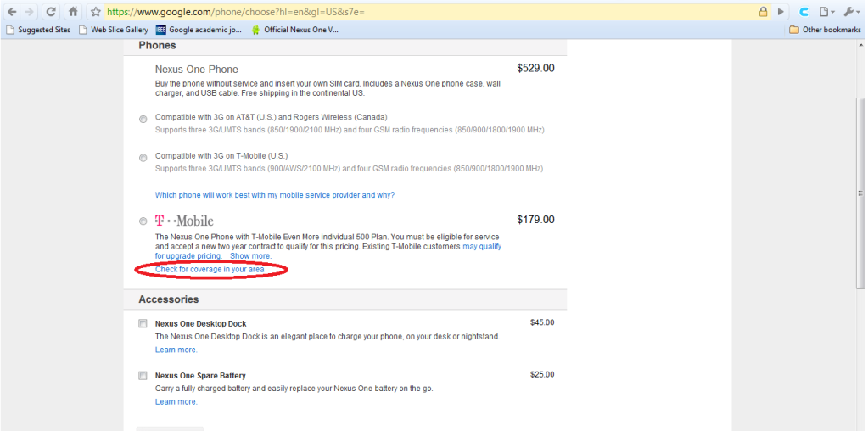Expand T-Mobile details with Show more

251,256
